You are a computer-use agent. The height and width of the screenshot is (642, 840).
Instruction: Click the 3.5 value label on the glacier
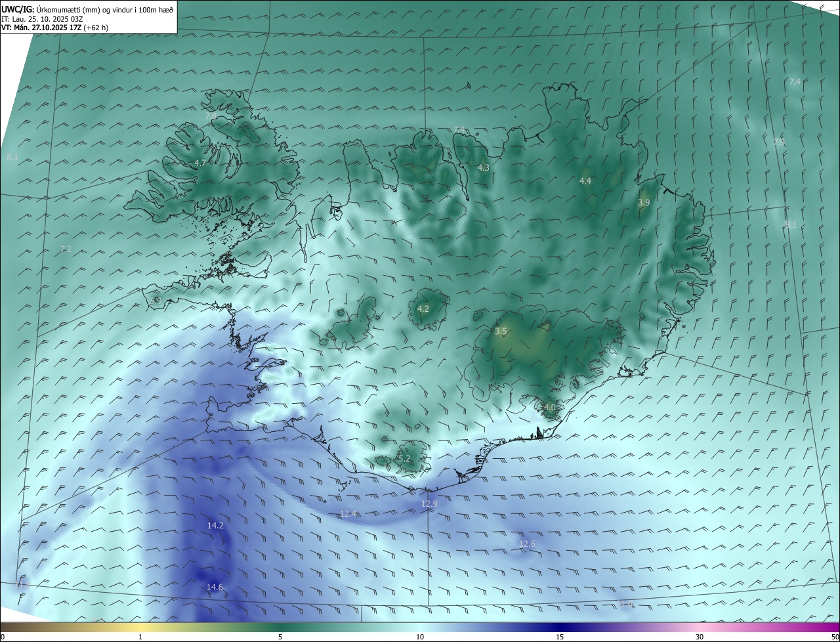(501, 332)
